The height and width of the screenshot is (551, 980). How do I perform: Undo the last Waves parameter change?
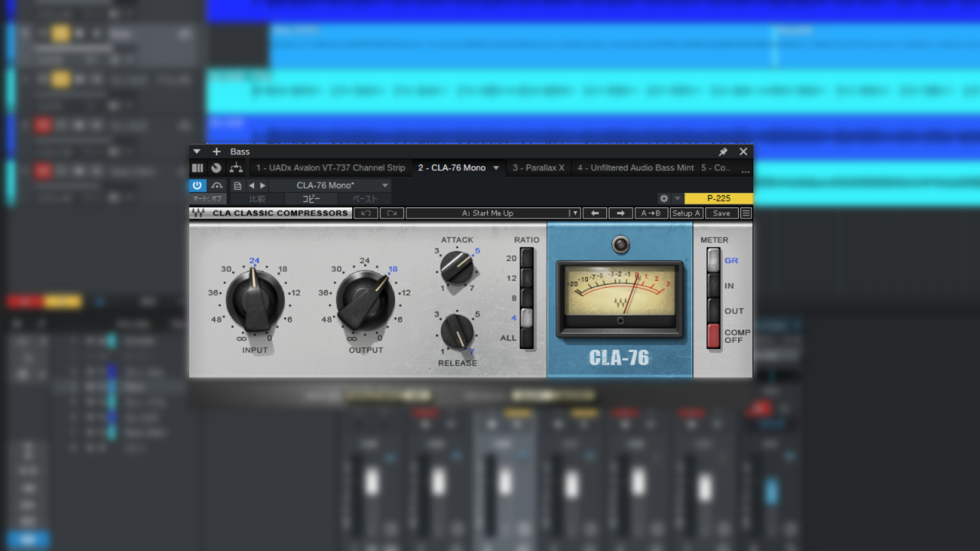click(366, 213)
